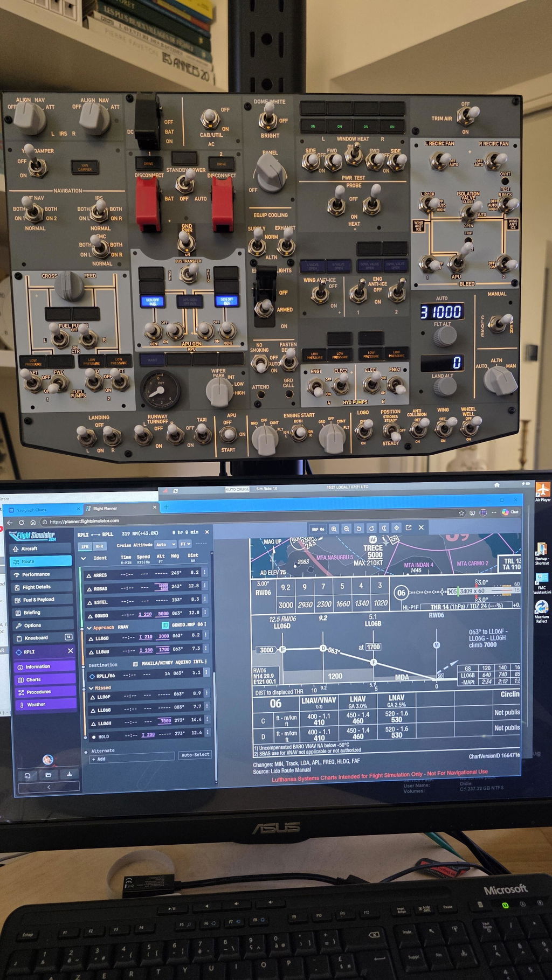Toggle chart night mode moon icon
Screen dimensions: 552x980
pyautogui.click(x=384, y=528)
